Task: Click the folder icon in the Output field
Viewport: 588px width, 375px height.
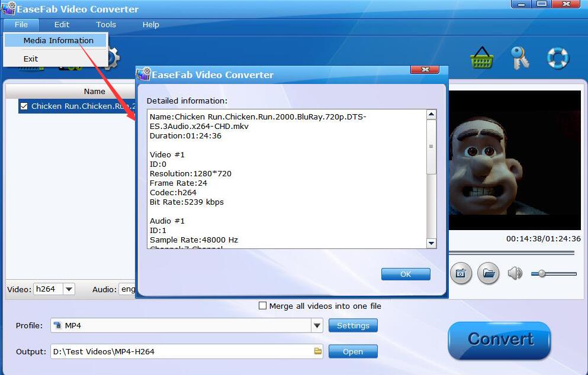Action: (x=317, y=351)
